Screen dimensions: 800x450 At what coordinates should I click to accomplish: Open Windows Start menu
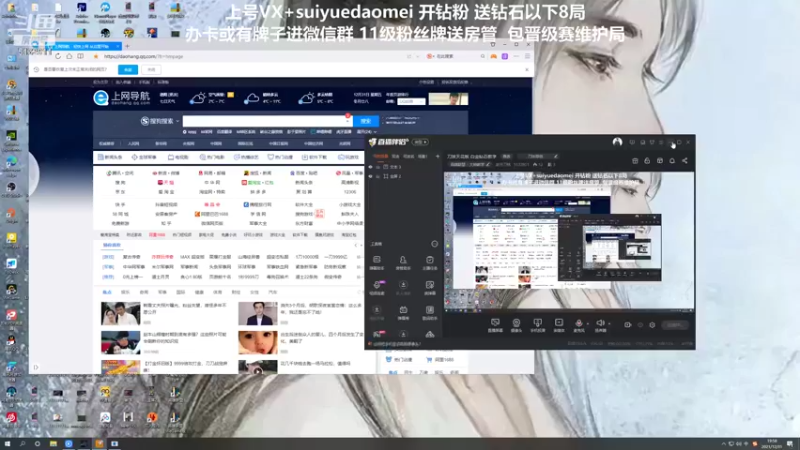7,444
